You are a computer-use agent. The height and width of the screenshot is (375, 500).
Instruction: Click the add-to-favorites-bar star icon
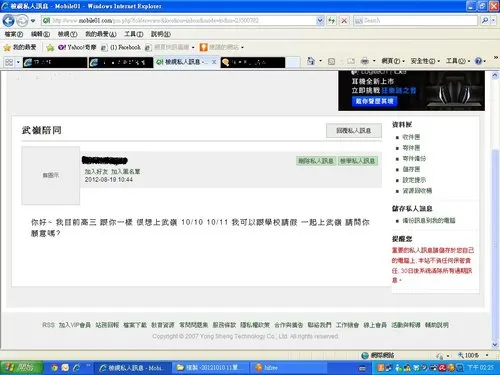[50, 48]
